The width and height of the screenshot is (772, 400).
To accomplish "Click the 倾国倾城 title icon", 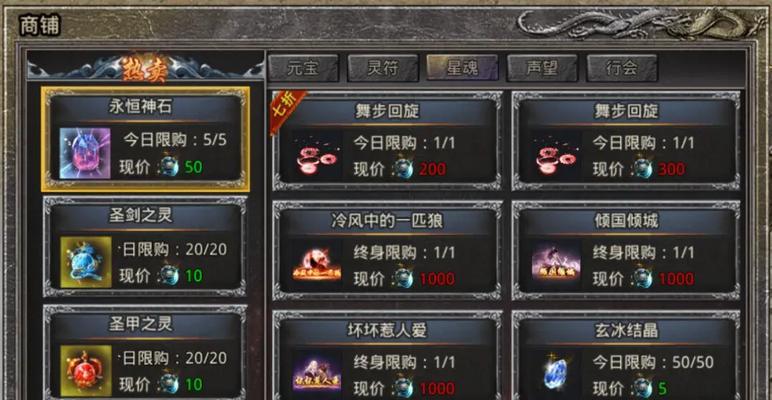I will pos(556,266).
